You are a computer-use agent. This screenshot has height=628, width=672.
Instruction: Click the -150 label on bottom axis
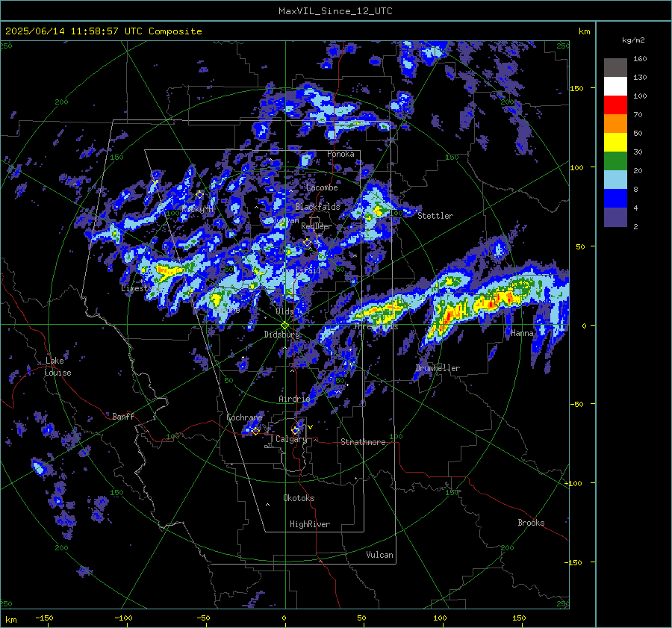coord(44,618)
